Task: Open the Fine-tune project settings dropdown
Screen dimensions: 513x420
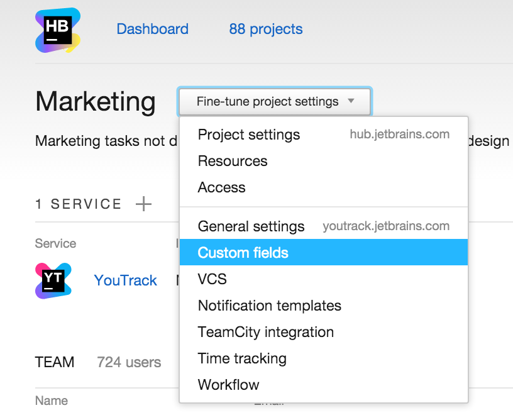Action: click(x=275, y=101)
